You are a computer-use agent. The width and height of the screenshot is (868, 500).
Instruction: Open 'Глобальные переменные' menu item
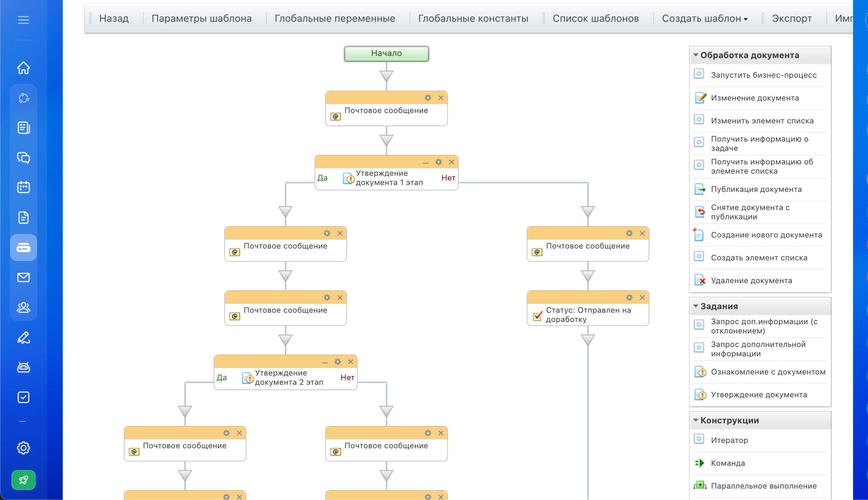[x=335, y=19]
